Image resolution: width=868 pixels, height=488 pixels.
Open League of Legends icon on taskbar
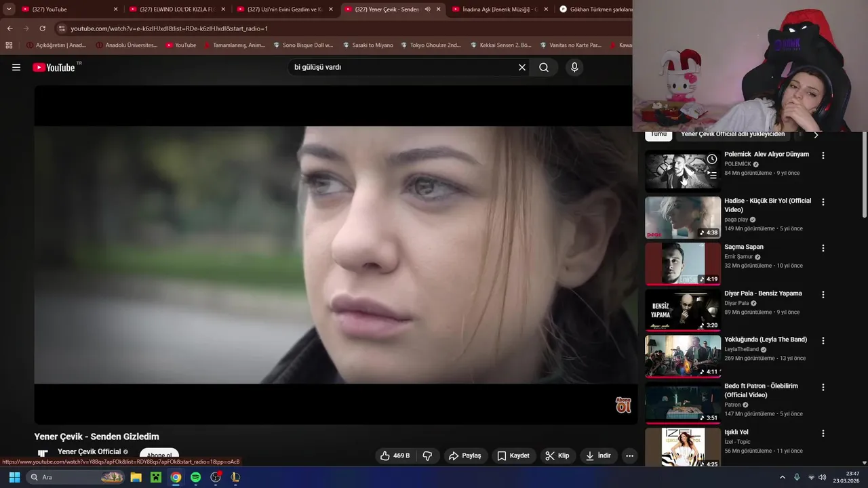point(235,477)
